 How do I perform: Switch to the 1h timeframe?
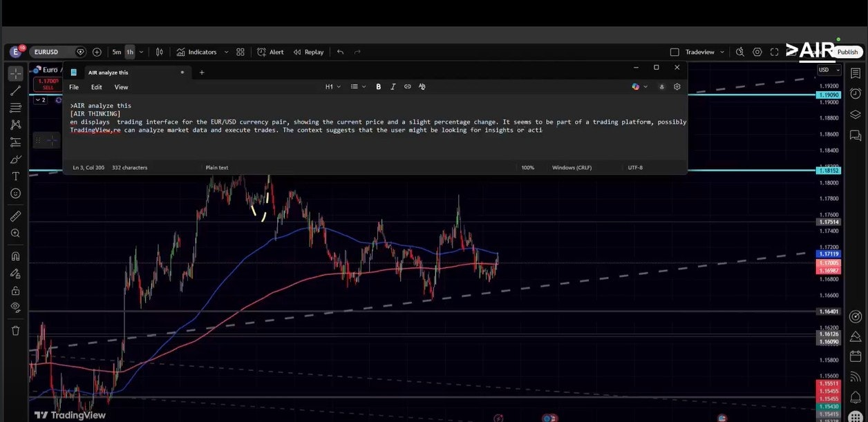click(x=130, y=52)
